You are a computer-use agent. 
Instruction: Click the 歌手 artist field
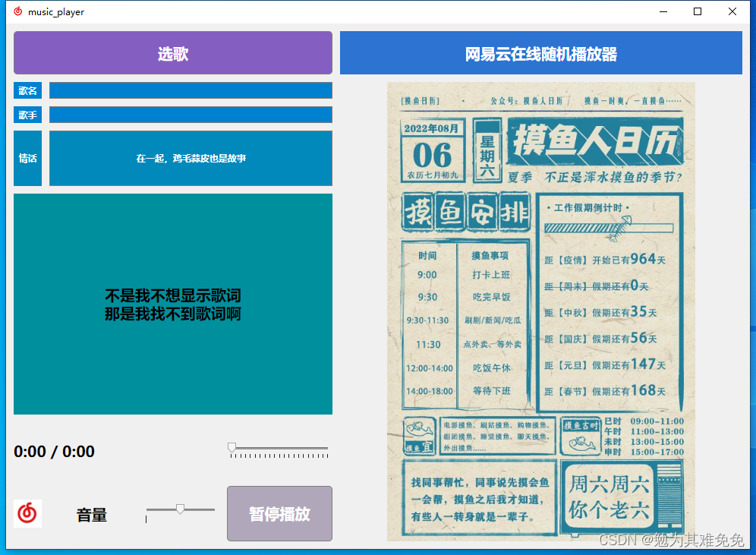191,115
